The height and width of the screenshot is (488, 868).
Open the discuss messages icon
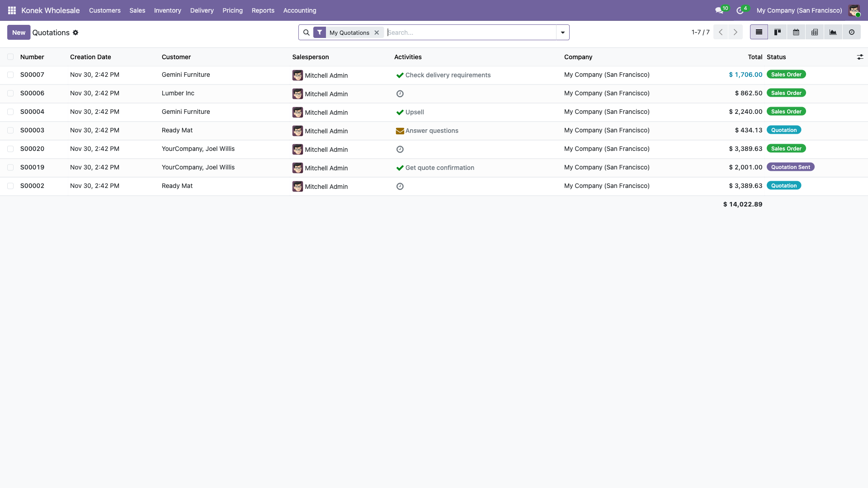(x=719, y=10)
